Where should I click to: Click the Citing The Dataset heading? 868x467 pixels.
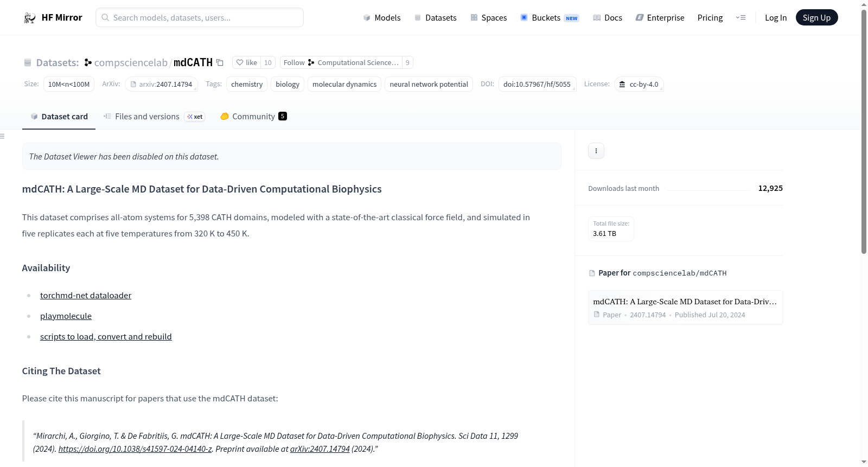pyautogui.click(x=61, y=371)
